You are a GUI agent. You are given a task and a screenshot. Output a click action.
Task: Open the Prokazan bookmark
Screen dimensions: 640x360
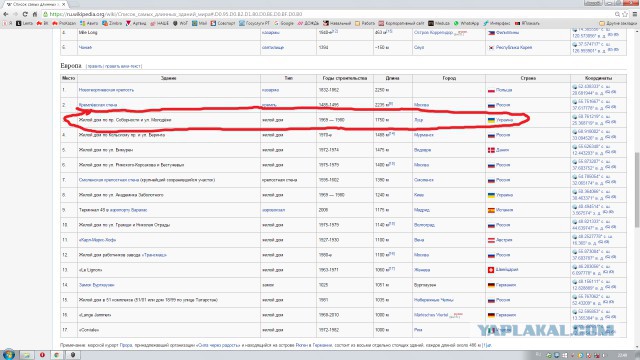tap(64, 23)
